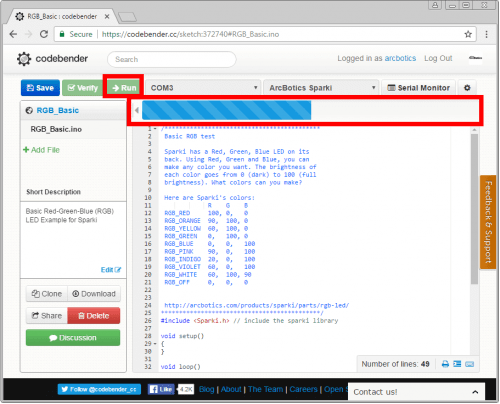500x404 pixels.
Task: Click the Run button
Action: [124, 88]
